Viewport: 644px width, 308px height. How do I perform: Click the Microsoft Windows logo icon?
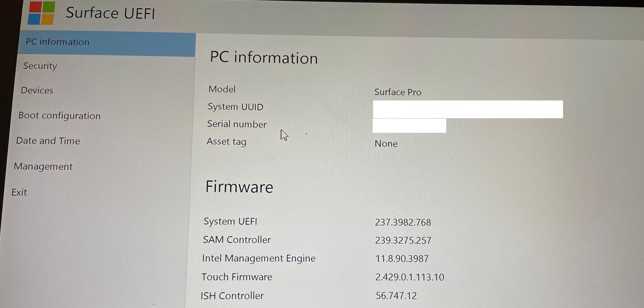41,13
